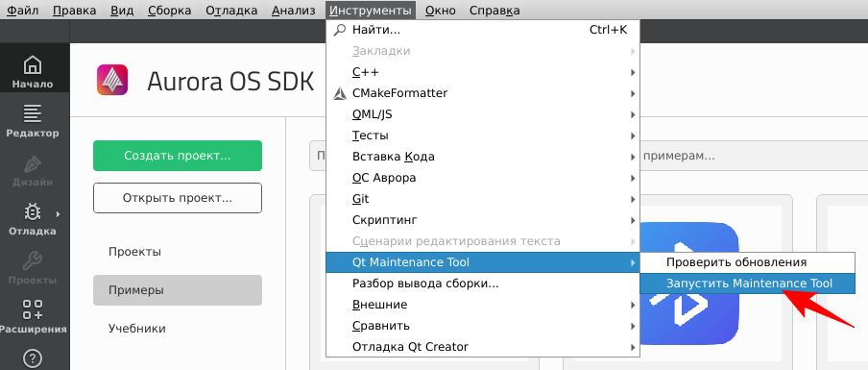Choose Проверить обновления
The height and width of the screenshot is (370, 868).
point(747,262)
